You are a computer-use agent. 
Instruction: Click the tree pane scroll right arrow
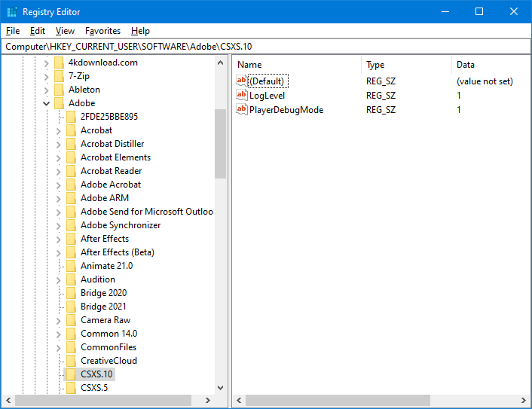[x=208, y=401]
